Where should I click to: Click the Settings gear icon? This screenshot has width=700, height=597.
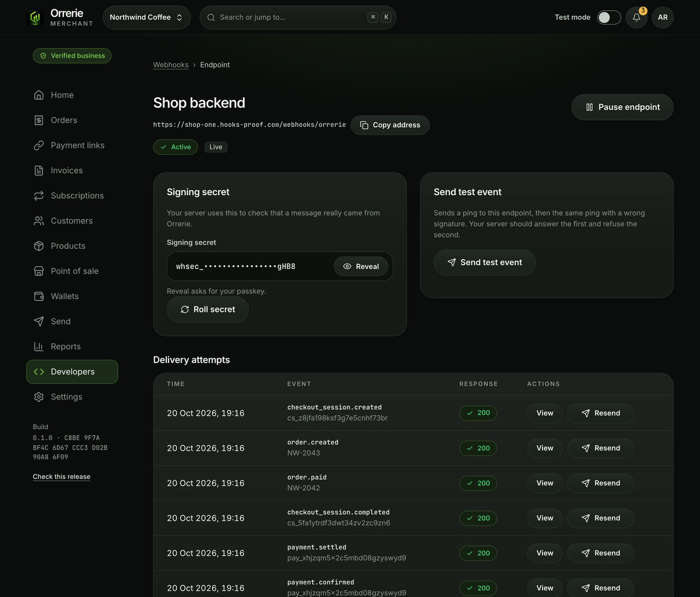click(39, 397)
